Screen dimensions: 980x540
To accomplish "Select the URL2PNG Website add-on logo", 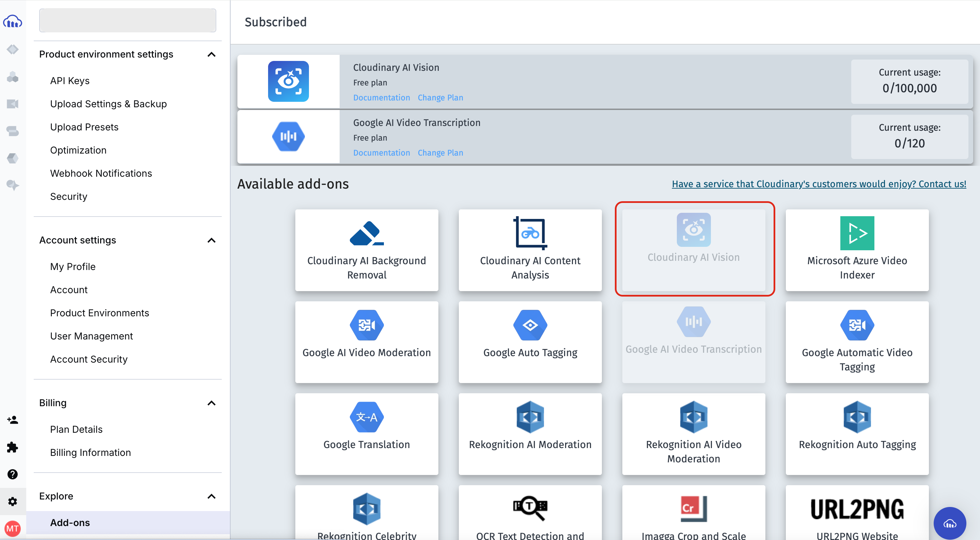I will point(857,509).
